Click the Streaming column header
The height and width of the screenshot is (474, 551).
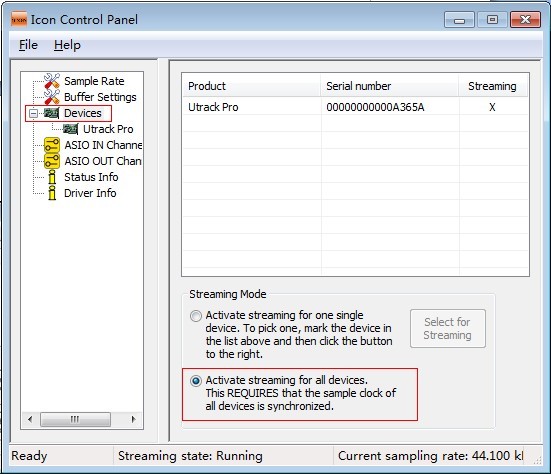[x=493, y=86]
